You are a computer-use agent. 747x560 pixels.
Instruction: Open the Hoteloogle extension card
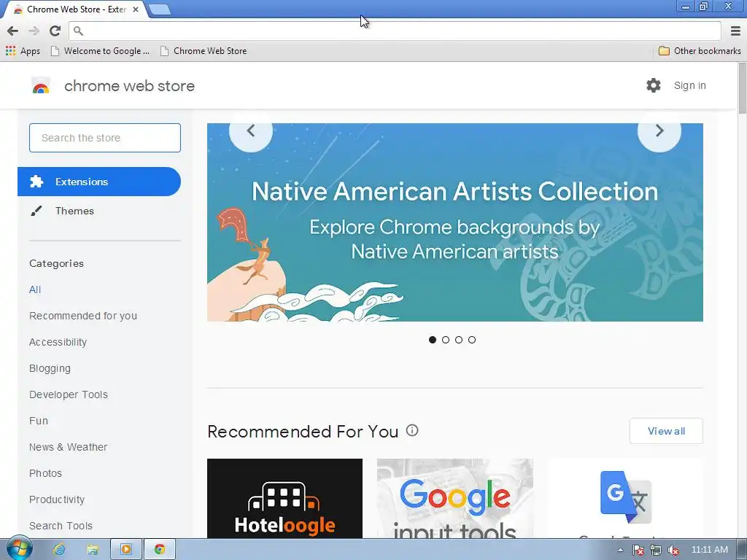point(285,499)
